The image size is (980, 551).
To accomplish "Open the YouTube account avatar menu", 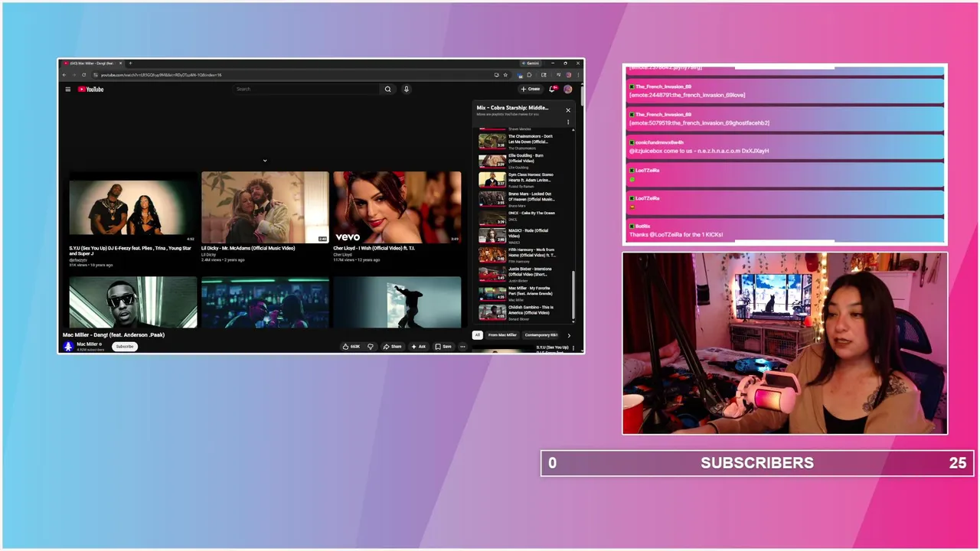I will (568, 89).
